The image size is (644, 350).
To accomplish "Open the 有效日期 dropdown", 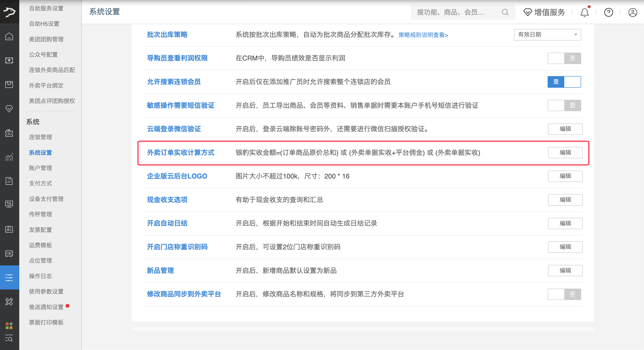I will click(x=547, y=35).
